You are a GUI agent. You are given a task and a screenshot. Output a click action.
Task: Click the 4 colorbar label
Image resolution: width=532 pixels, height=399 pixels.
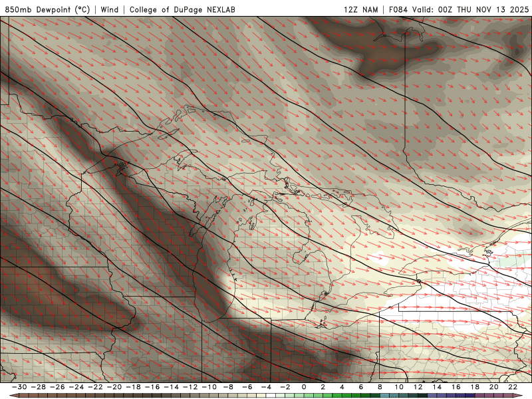point(342,387)
